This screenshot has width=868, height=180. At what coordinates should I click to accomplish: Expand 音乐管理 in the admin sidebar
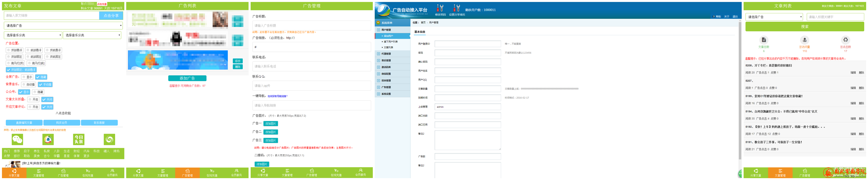pos(393,61)
